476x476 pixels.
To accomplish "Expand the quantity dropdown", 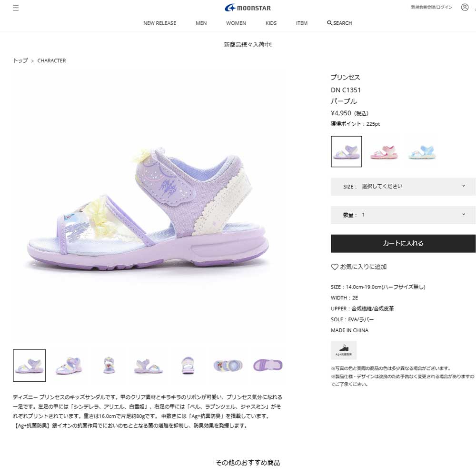I will 403,215.
